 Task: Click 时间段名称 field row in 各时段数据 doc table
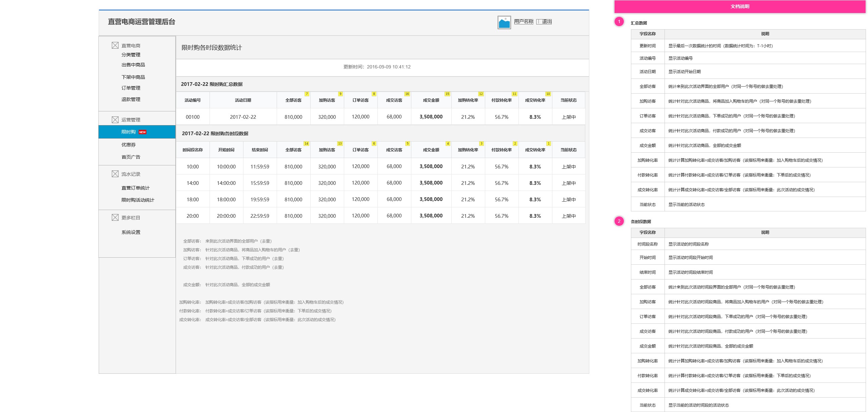pyautogui.click(x=748, y=244)
